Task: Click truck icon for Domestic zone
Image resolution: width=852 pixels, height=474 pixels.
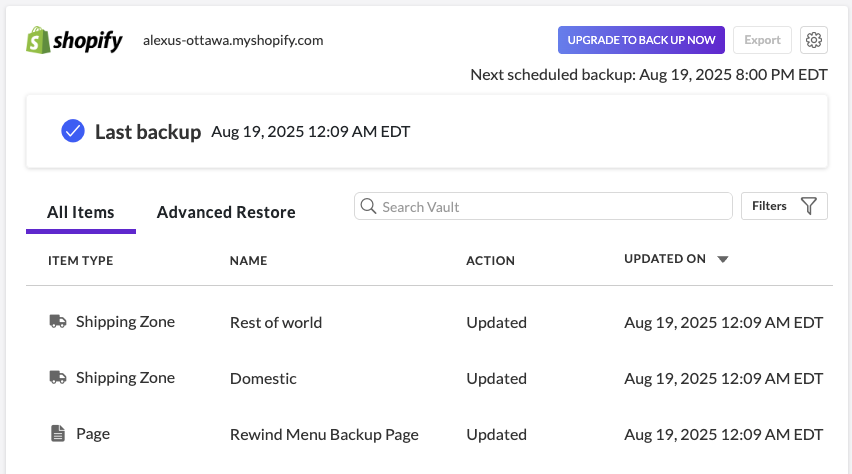Action: pos(58,378)
